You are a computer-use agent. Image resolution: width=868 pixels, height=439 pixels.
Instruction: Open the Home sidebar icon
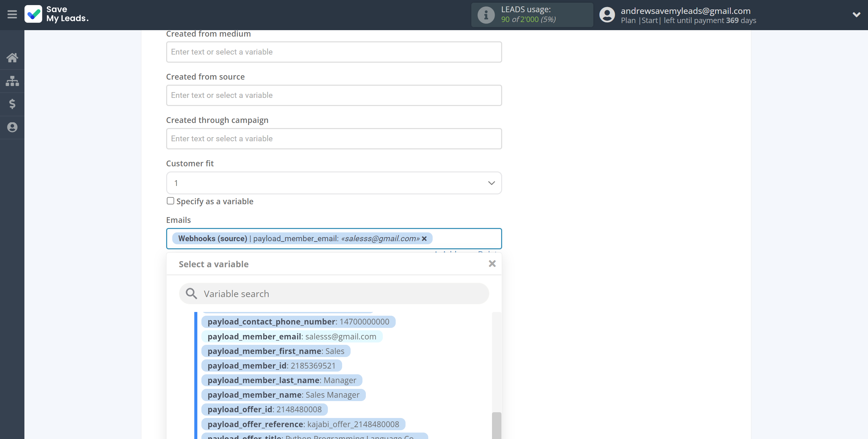(x=12, y=58)
